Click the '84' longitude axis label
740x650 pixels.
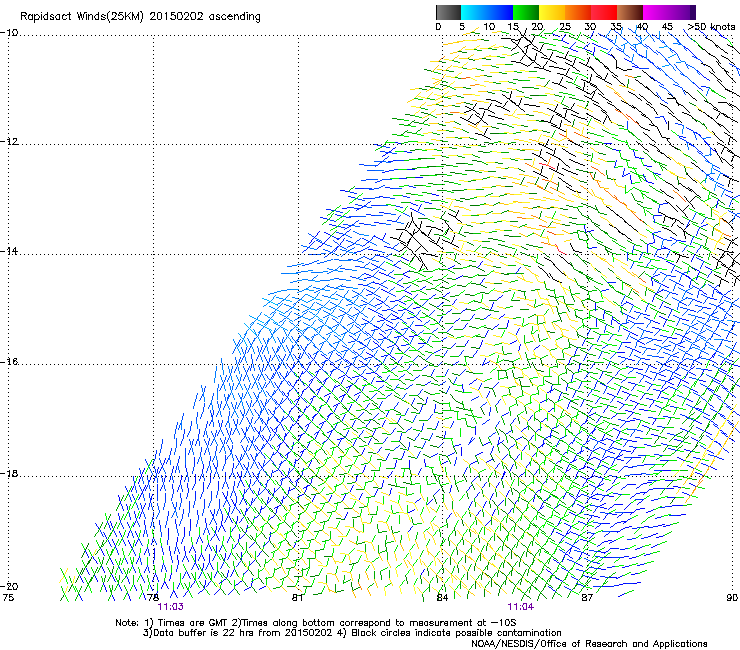[442, 598]
